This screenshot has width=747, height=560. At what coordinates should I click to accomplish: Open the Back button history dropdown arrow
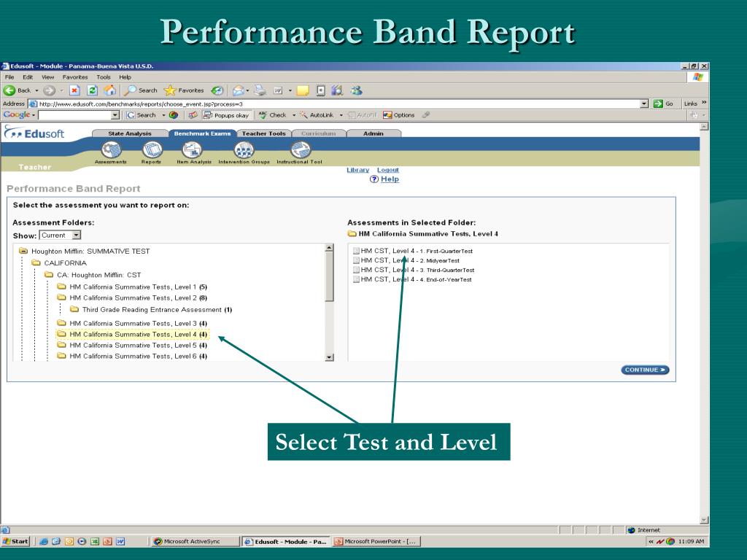pos(36,90)
